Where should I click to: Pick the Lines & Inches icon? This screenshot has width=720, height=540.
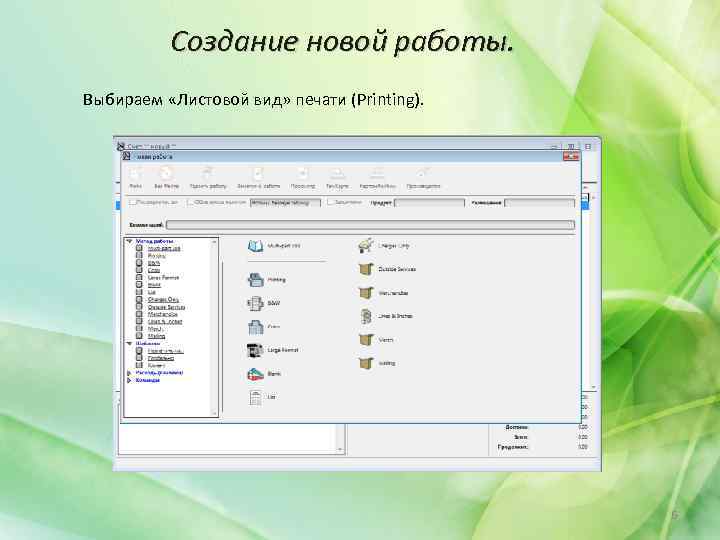tap(366, 316)
